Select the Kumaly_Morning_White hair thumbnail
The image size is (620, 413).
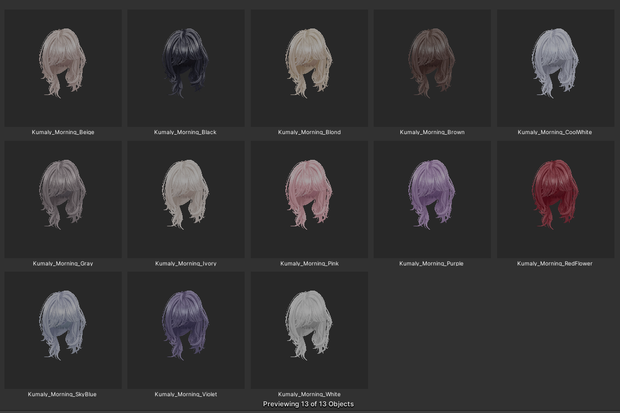[x=309, y=330]
